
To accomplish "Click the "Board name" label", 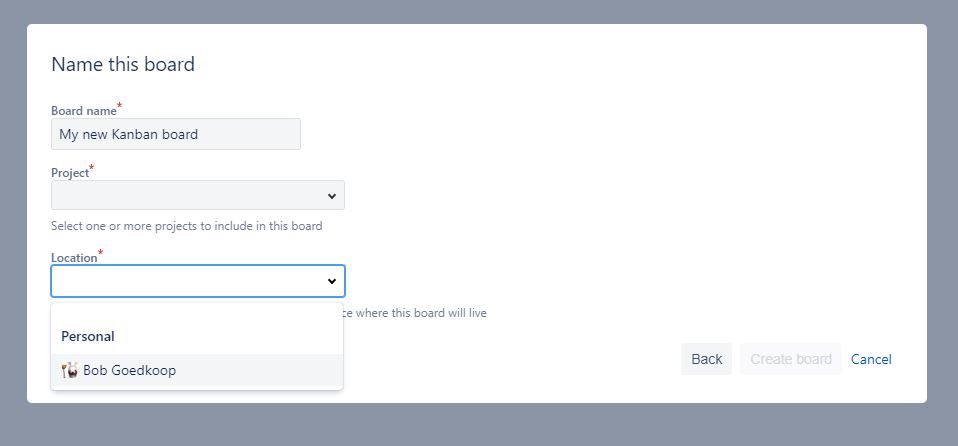I will tap(84, 111).
